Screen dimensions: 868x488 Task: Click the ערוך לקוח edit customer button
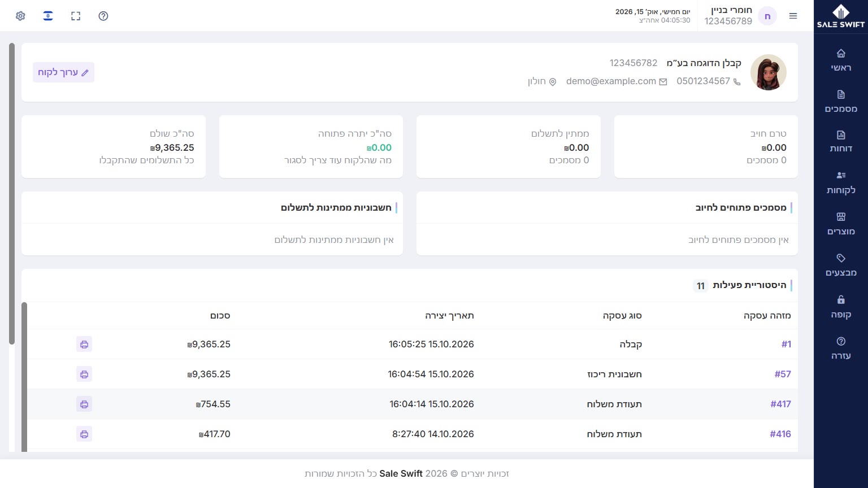pyautogui.click(x=63, y=72)
